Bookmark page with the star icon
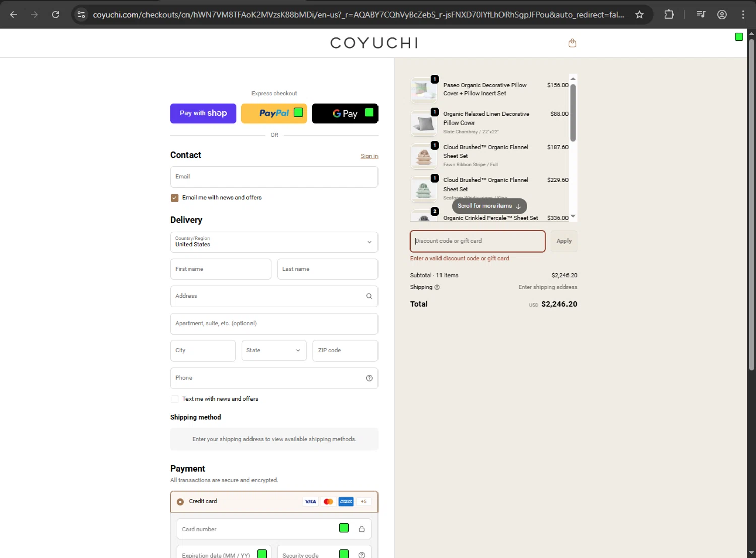Image resolution: width=756 pixels, height=558 pixels. [639, 15]
